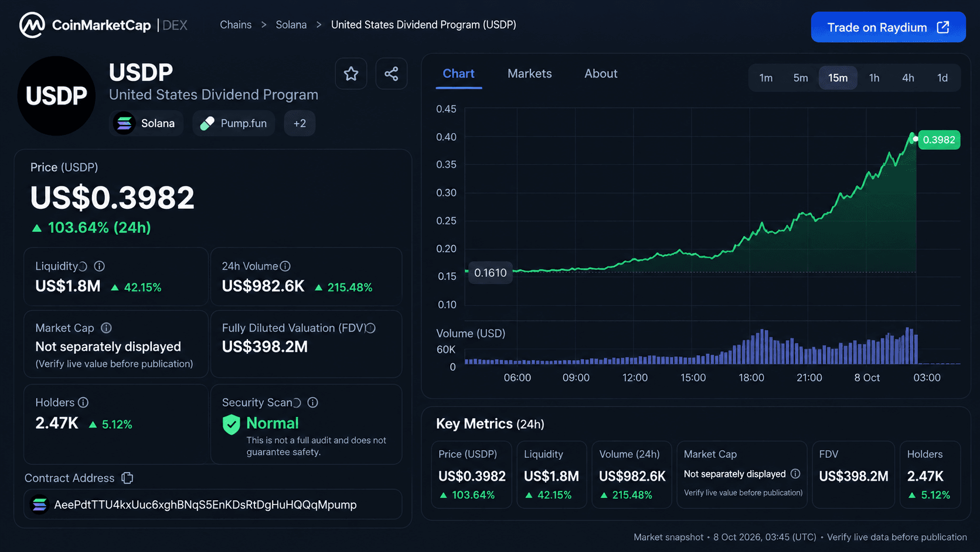Click the 0.1610 opening price chart label
This screenshot has height=552, width=980.
[x=490, y=273]
